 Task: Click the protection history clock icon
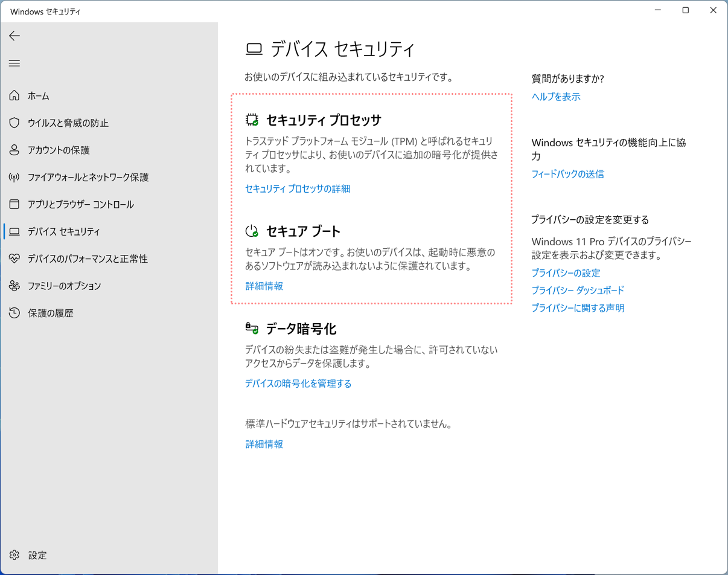click(x=14, y=313)
